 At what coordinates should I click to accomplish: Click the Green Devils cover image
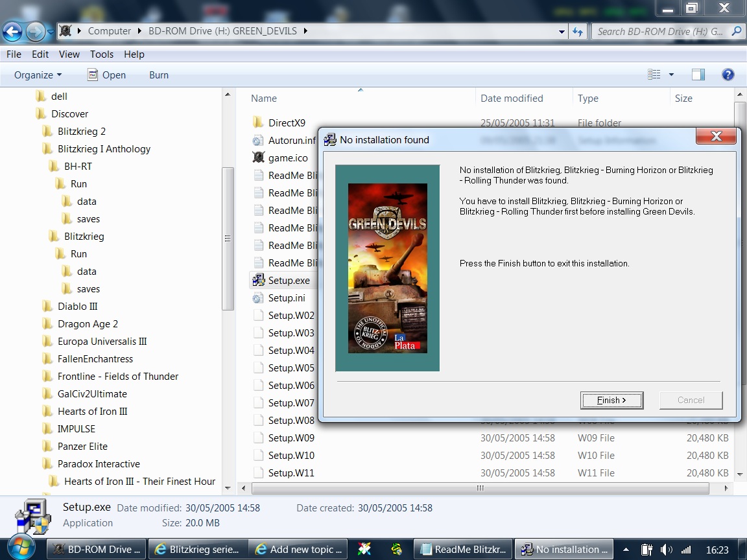(387, 268)
